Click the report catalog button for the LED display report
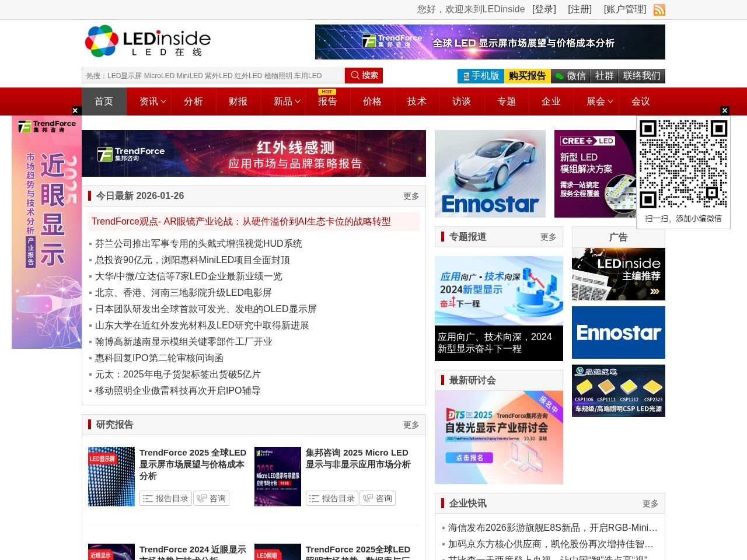 (x=166, y=498)
